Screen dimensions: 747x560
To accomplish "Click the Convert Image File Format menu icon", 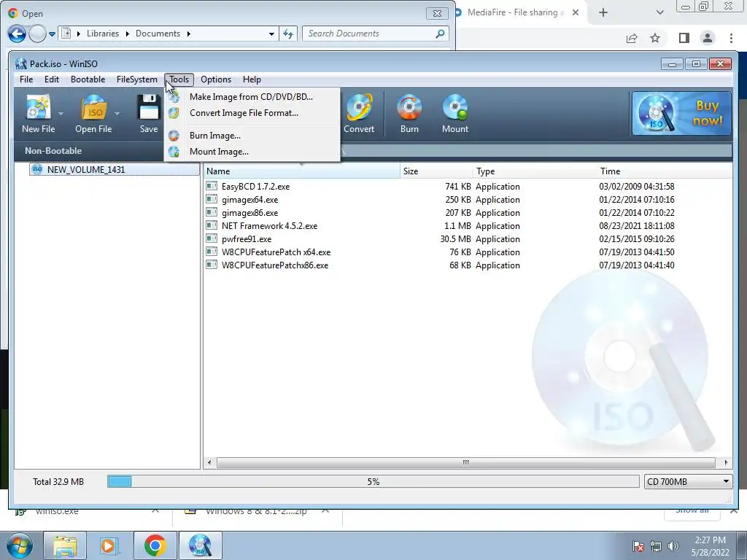I will tap(174, 113).
